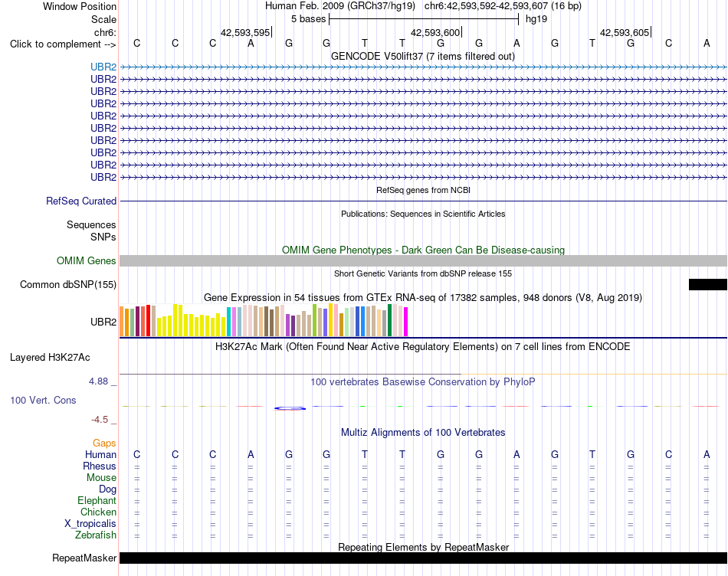Open 'H3K27Ac Mark' ENCODE track title
This screenshot has height=576, width=728.
click(423, 347)
